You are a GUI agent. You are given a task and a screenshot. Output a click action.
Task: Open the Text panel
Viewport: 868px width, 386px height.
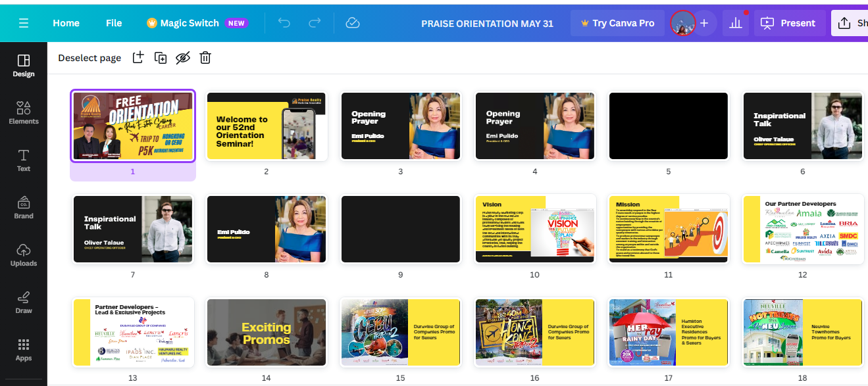pos(24,160)
